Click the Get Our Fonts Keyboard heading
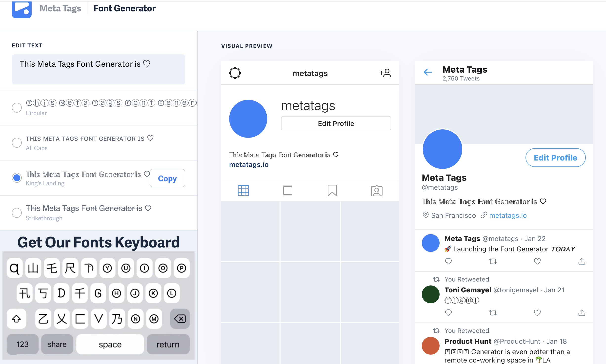The image size is (606, 364). [x=98, y=242]
